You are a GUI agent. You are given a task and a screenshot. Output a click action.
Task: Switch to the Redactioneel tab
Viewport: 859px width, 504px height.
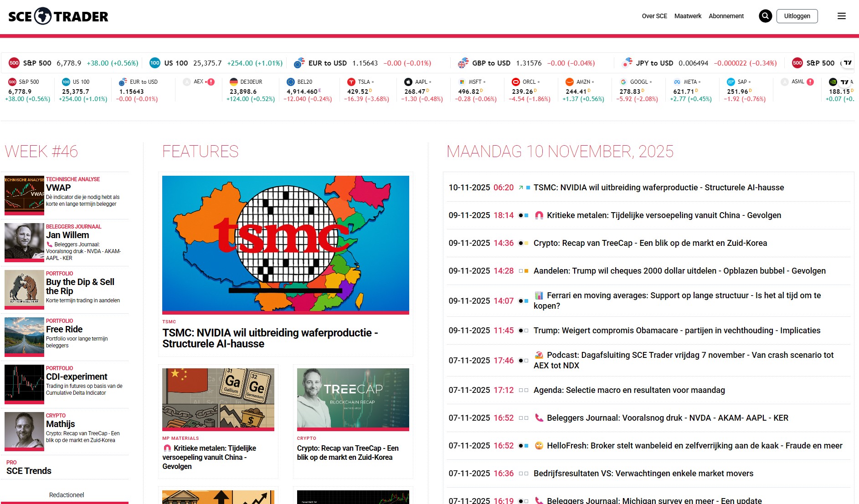(67, 495)
